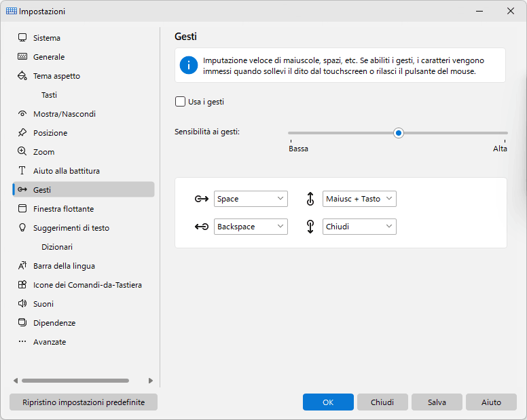
Task: Expand the Maiusc + Tasto gesture dropdown
Action: click(x=359, y=199)
